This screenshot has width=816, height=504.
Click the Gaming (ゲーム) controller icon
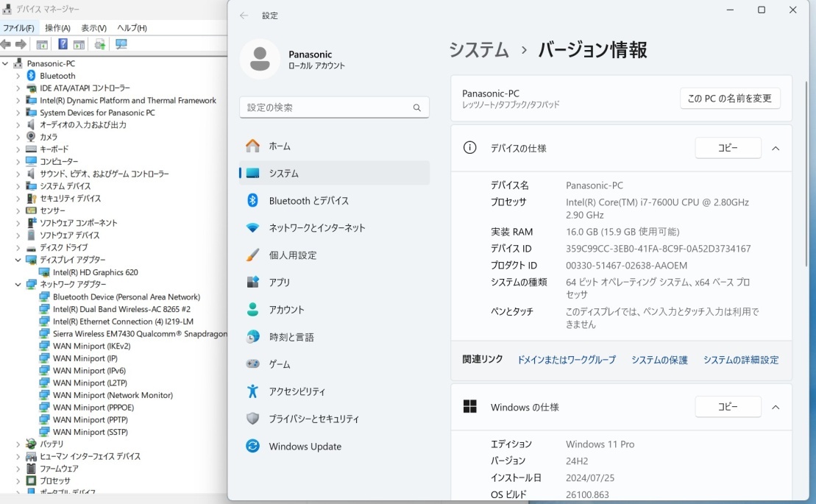[x=253, y=364]
